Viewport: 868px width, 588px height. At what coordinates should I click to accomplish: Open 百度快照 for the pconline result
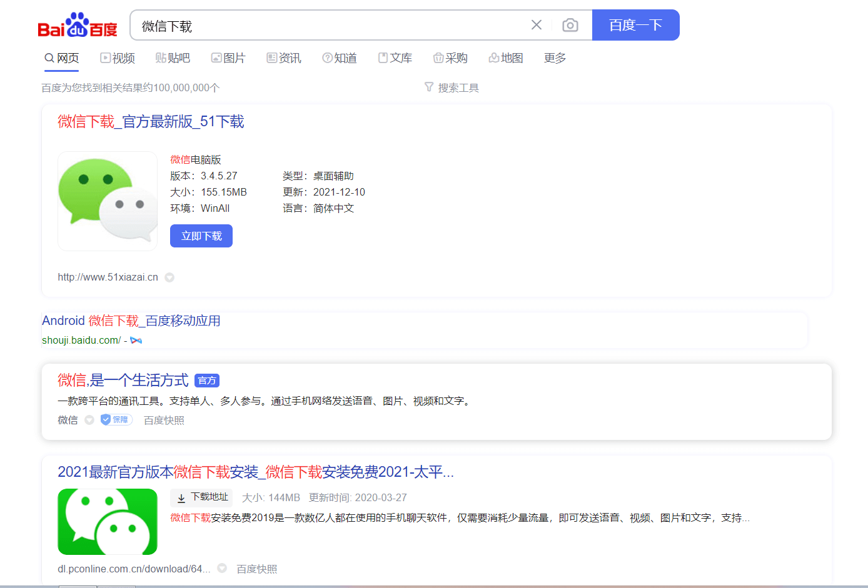[256, 569]
